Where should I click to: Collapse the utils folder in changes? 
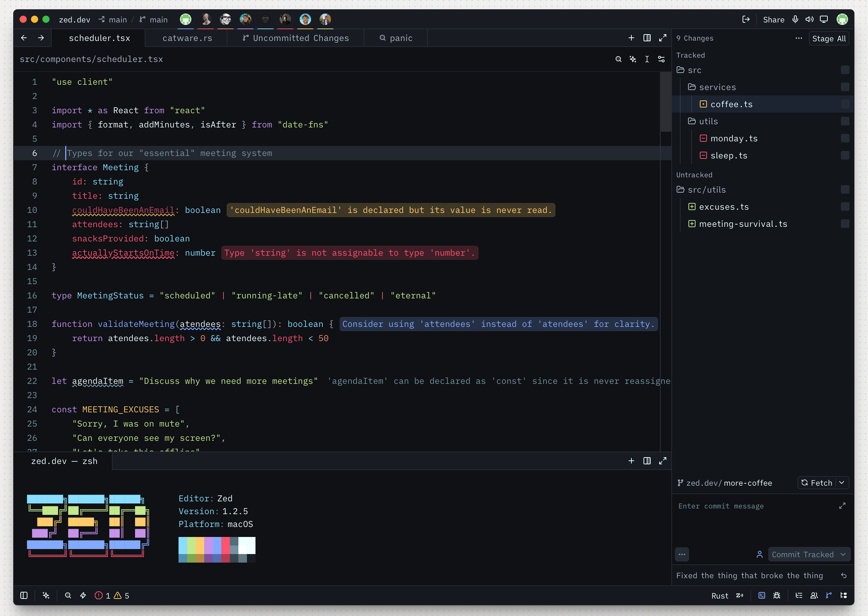click(703, 121)
